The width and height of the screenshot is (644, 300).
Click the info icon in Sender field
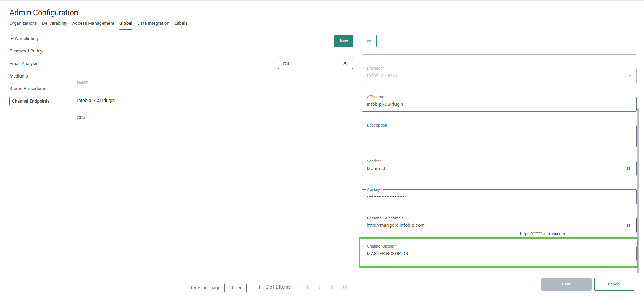[628, 168]
